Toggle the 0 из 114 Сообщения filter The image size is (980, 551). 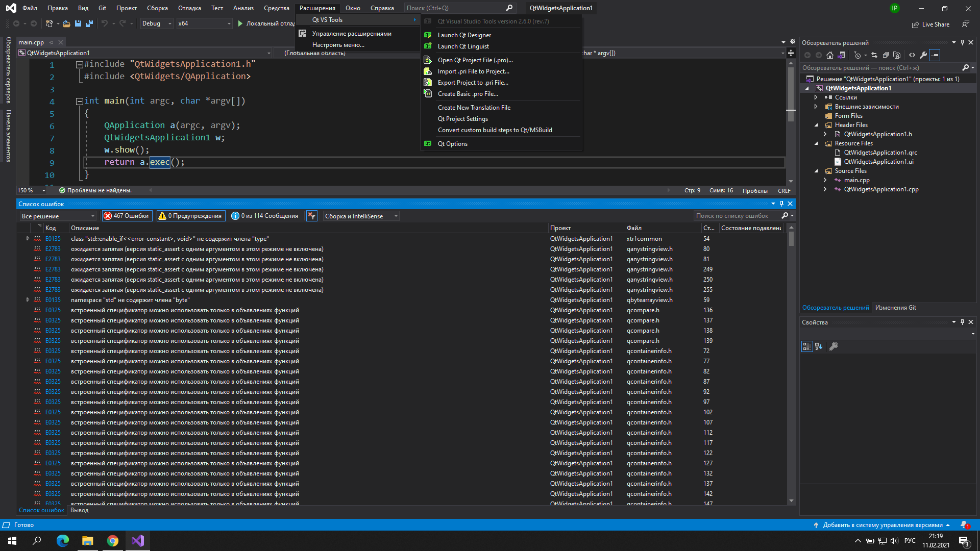coord(265,216)
